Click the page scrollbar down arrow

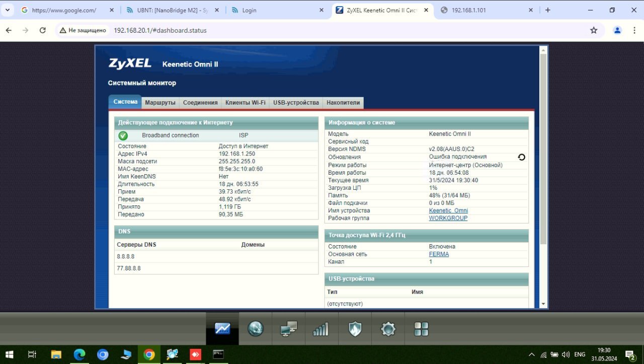pyautogui.click(x=543, y=304)
